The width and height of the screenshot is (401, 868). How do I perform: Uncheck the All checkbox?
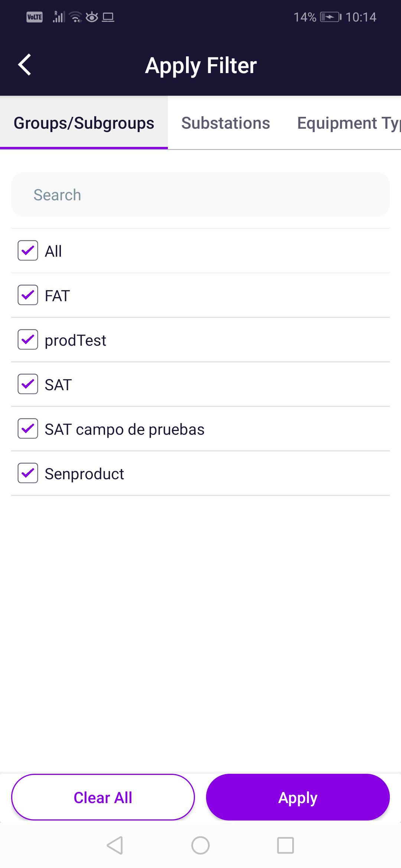(28, 250)
